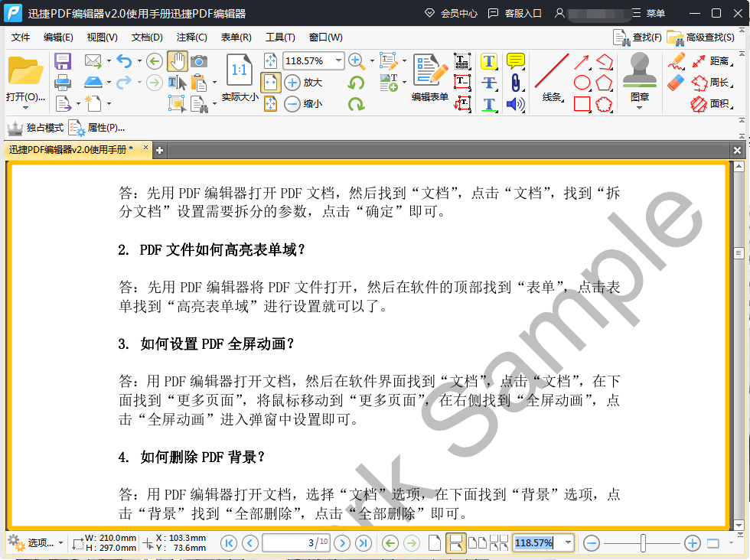Select the 距离 distance measure tool
750x560 pixels.
point(712,61)
